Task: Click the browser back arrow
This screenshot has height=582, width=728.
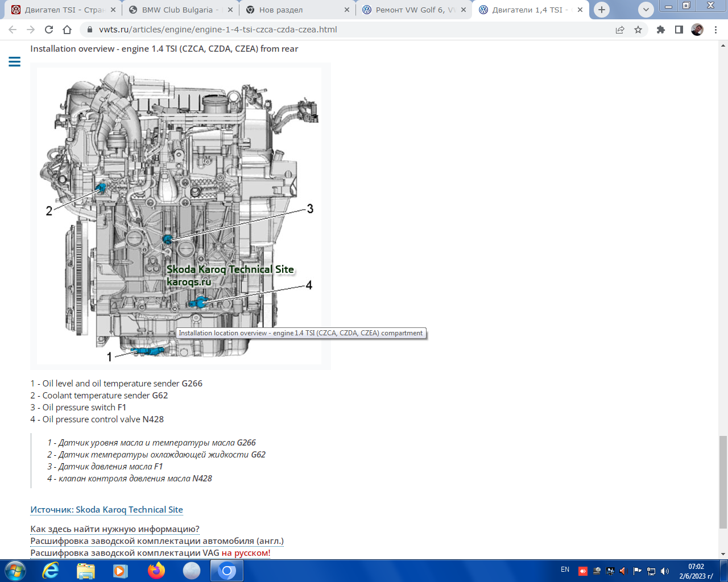Action: click(13, 30)
